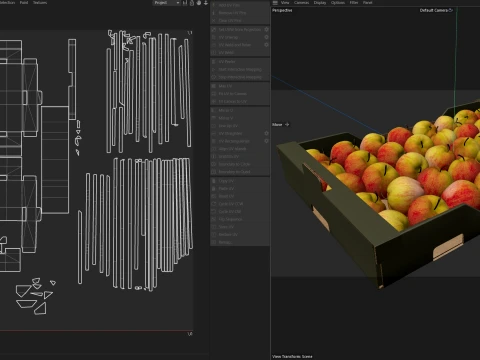Open the Project dropdown in UV editor
Screen dimensions: 480x360
click(x=167, y=3)
